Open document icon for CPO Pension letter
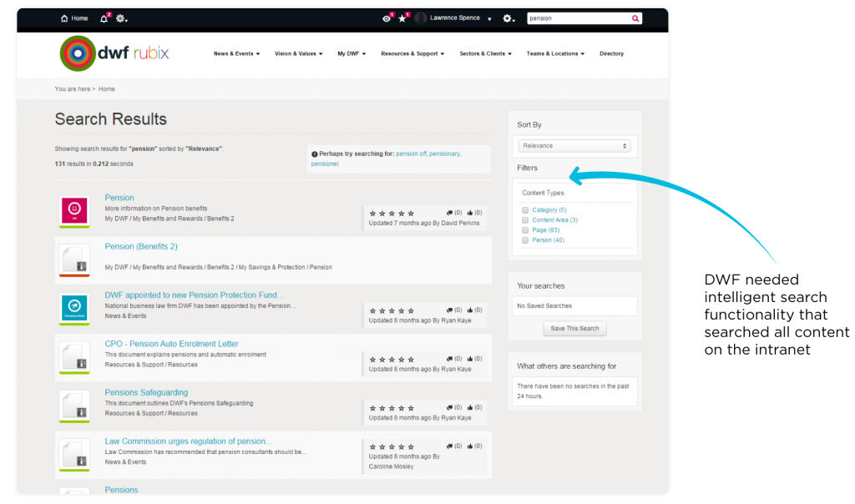This screenshot has height=504, width=855. pyautogui.click(x=74, y=357)
